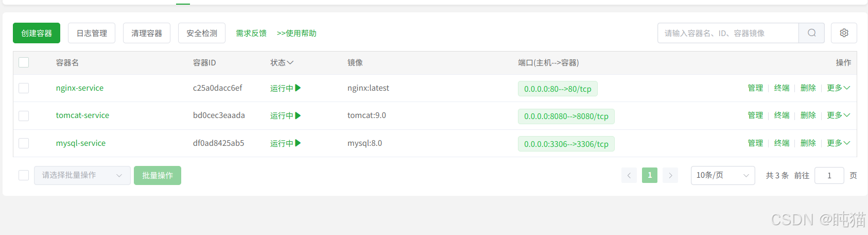The image size is (868, 235).
Task: Click the 共 3 条 total count text
Action: pos(777,175)
